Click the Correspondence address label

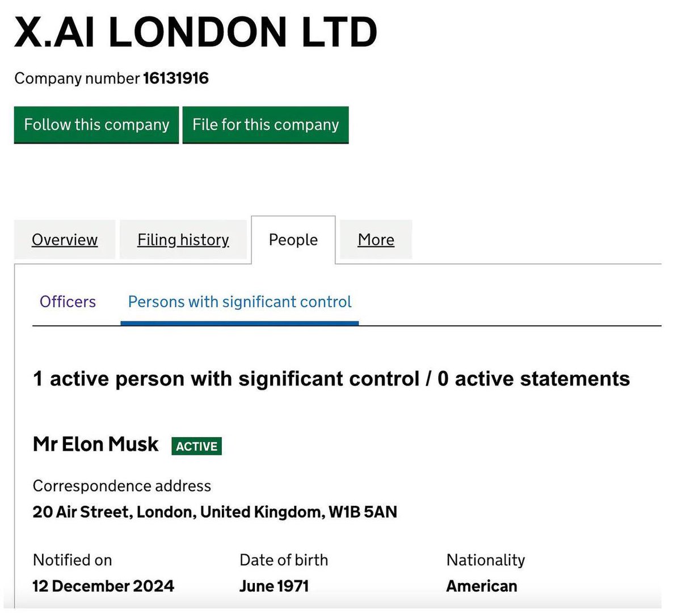[122, 486]
